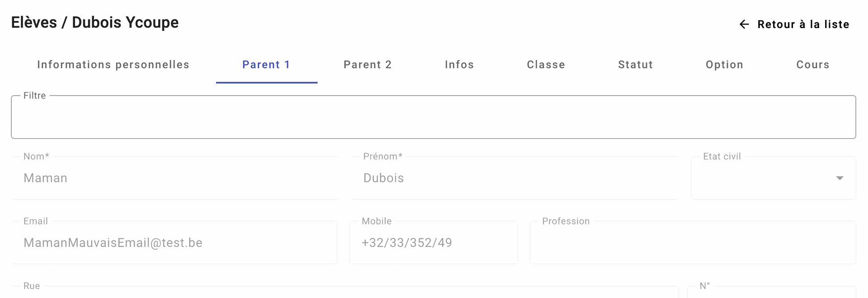The width and height of the screenshot is (868, 298).
Task: Click inside the Filtre input field
Action: point(433,117)
